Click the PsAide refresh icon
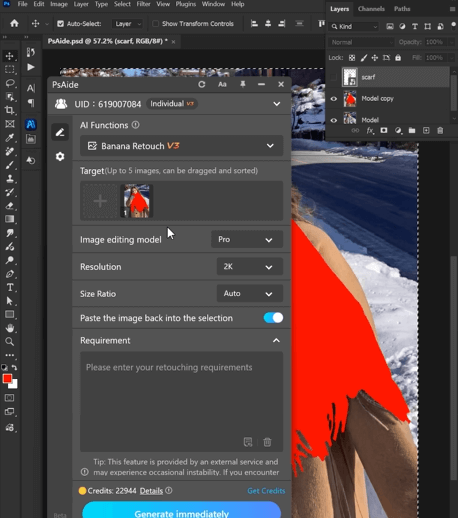 click(x=202, y=84)
